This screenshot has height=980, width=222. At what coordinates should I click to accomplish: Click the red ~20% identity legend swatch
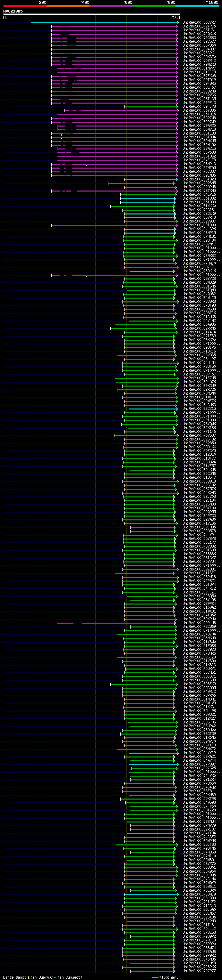click(25, 6)
